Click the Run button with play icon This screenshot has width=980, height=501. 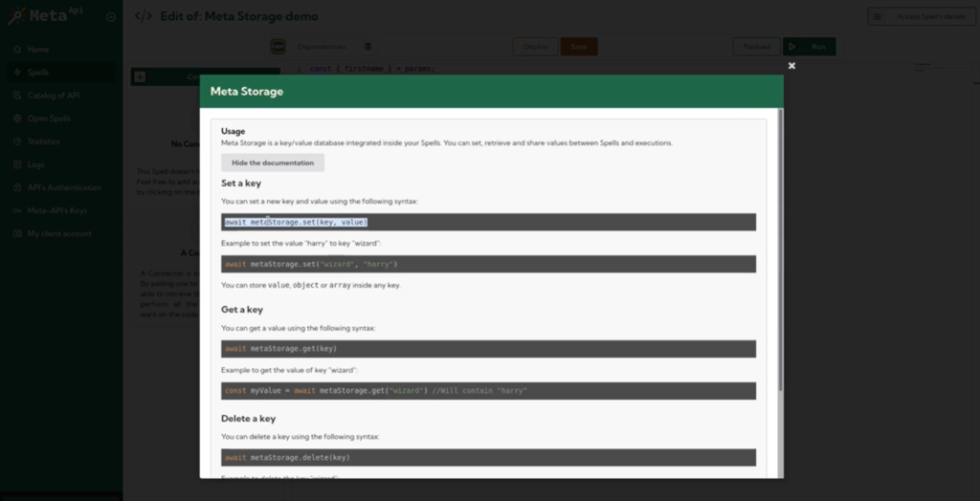tap(809, 47)
